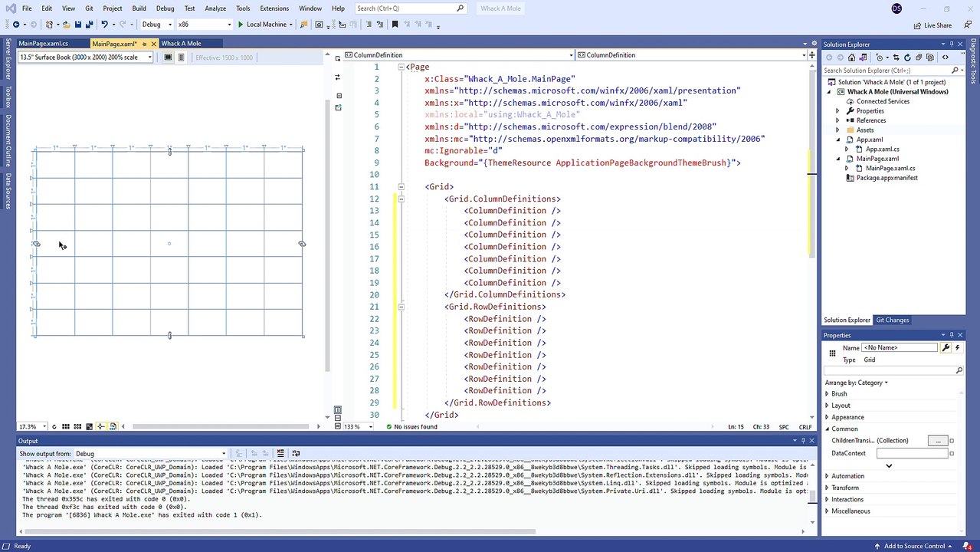Click the designer horizontal scrollbar

(x=222, y=426)
